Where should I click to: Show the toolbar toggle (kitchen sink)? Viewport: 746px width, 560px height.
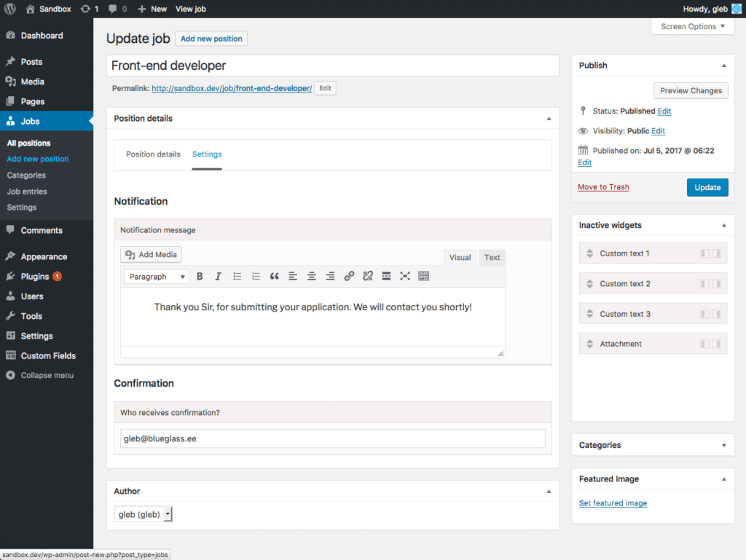[424, 277]
